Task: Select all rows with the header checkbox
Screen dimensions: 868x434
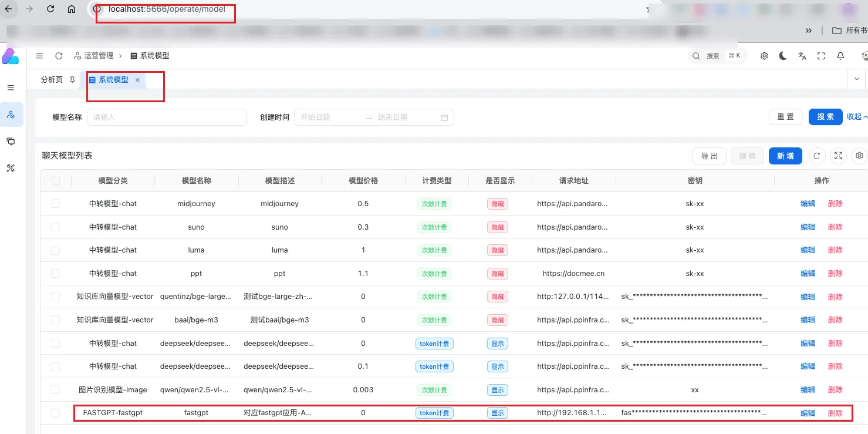Action: tap(55, 181)
